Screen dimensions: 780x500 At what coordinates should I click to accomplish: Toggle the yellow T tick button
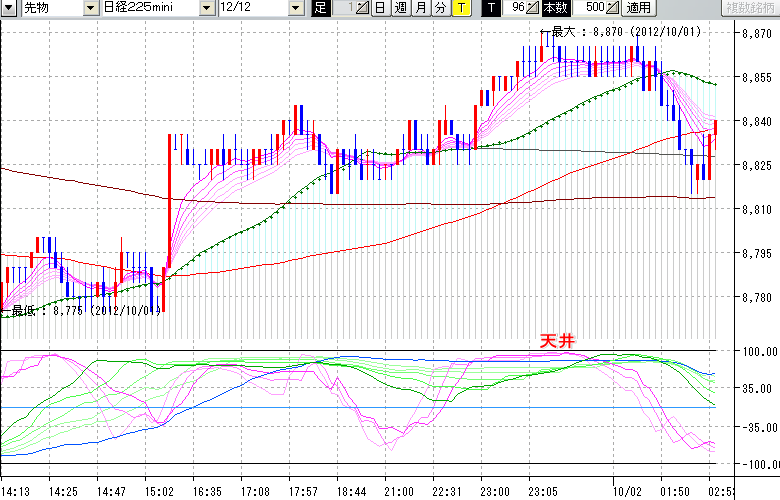461,8
